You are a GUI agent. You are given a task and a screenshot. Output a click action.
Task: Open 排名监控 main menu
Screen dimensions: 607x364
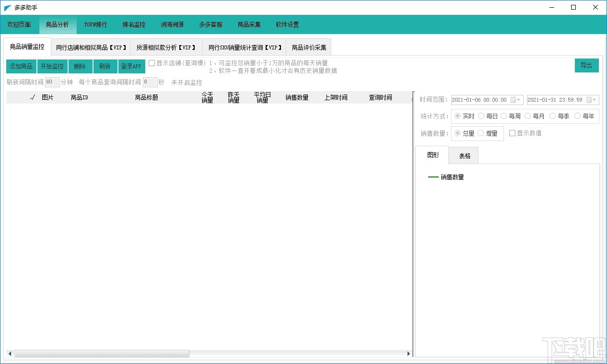134,24
